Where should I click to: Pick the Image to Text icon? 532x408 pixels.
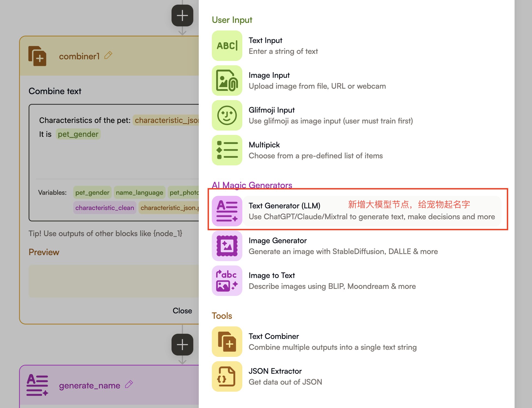click(227, 281)
